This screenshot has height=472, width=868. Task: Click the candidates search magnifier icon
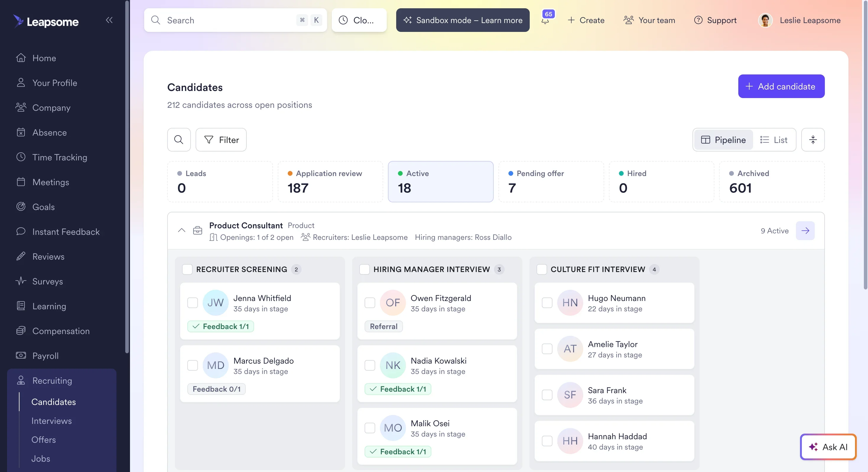[x=178, y=139]
